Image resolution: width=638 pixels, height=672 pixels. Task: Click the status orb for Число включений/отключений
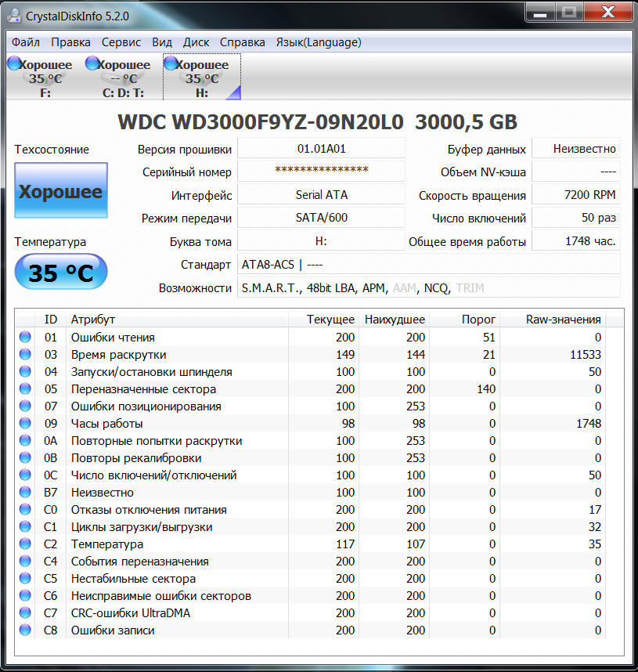click(25, 475)
